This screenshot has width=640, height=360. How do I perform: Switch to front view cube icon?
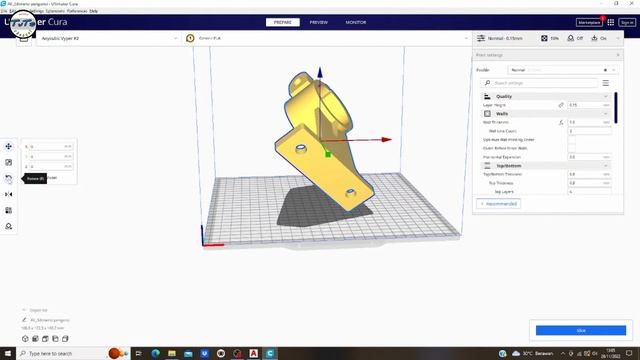point(36,339)
